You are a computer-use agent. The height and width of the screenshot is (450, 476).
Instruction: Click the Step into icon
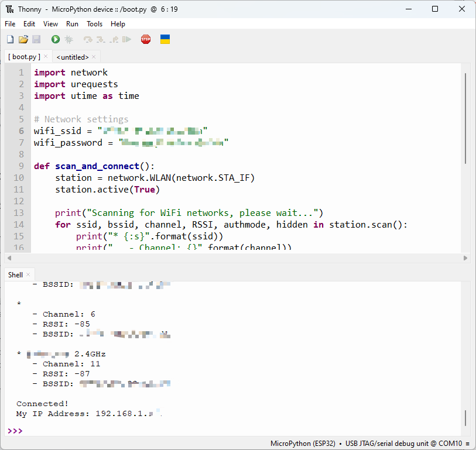click(101, 39)
